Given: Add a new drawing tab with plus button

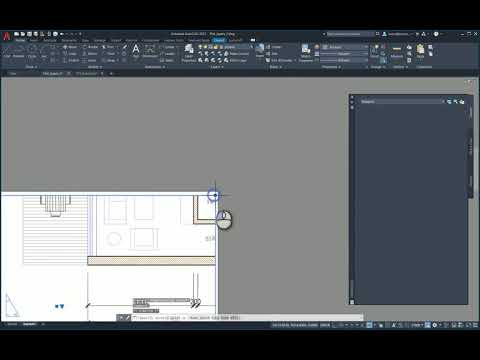Looking at the screenshot, I should (111, 73).
